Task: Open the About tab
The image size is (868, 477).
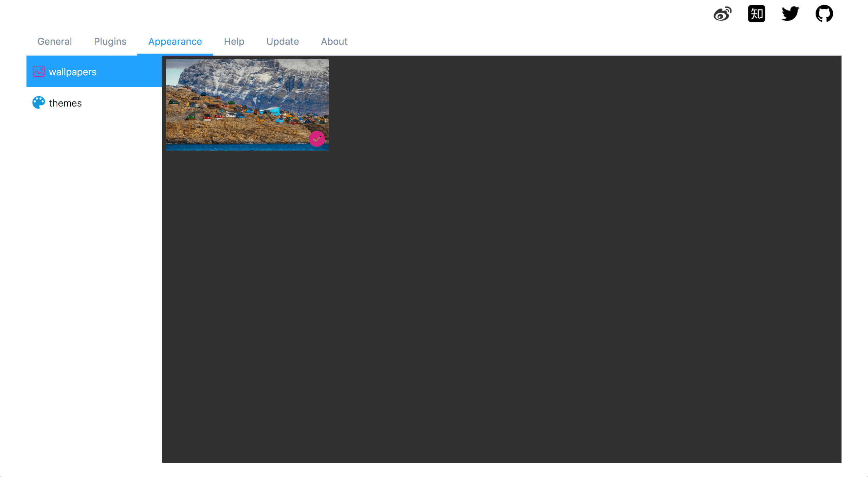Action: click(x=334, y=41)
